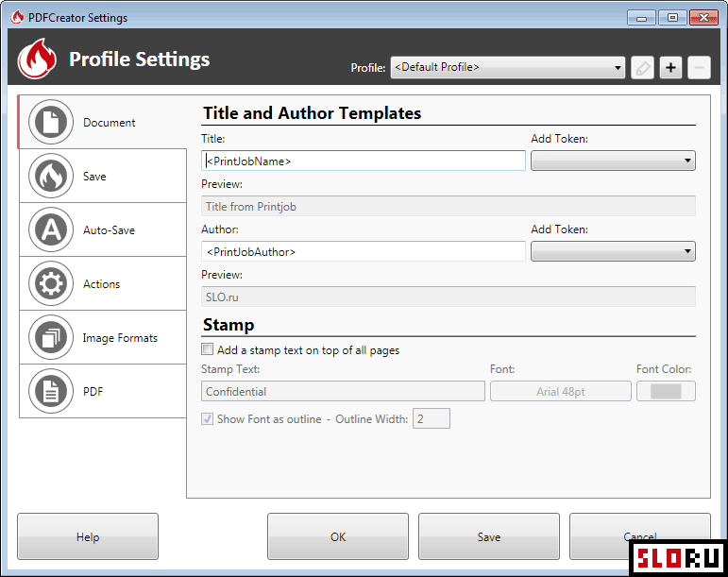Screen dimensions: 728x577
Task: Switch to the Document tab label
Action: [x=110, y=123]
